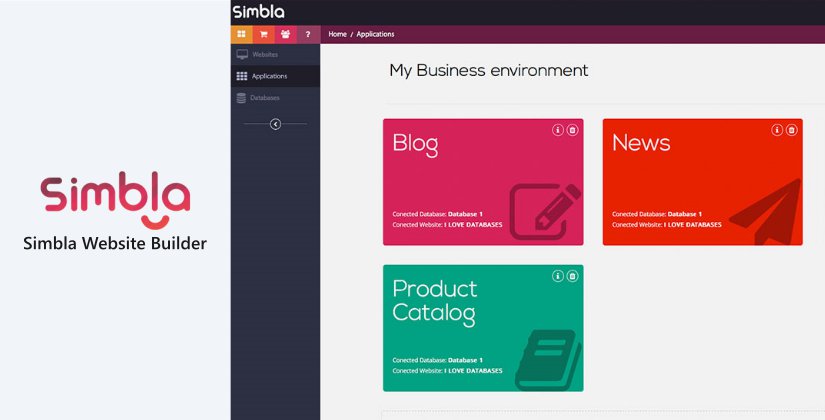
Task: Show info for the Product Catalog application
Action: (558, 276)
